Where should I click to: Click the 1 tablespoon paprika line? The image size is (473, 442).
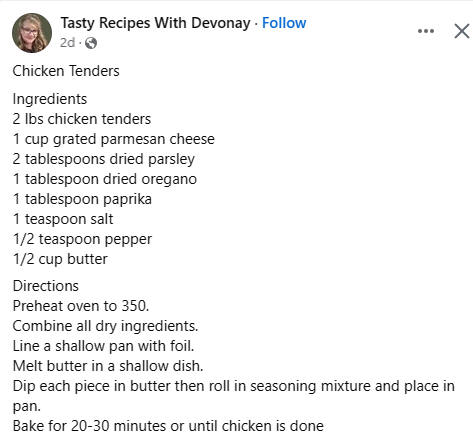coord(82,199)
